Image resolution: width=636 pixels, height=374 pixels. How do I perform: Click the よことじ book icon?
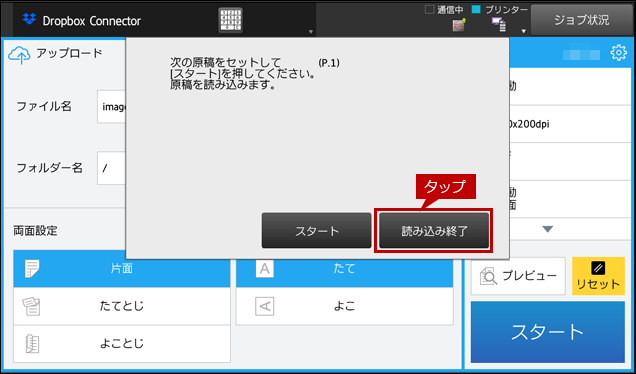tap(32, 344)
